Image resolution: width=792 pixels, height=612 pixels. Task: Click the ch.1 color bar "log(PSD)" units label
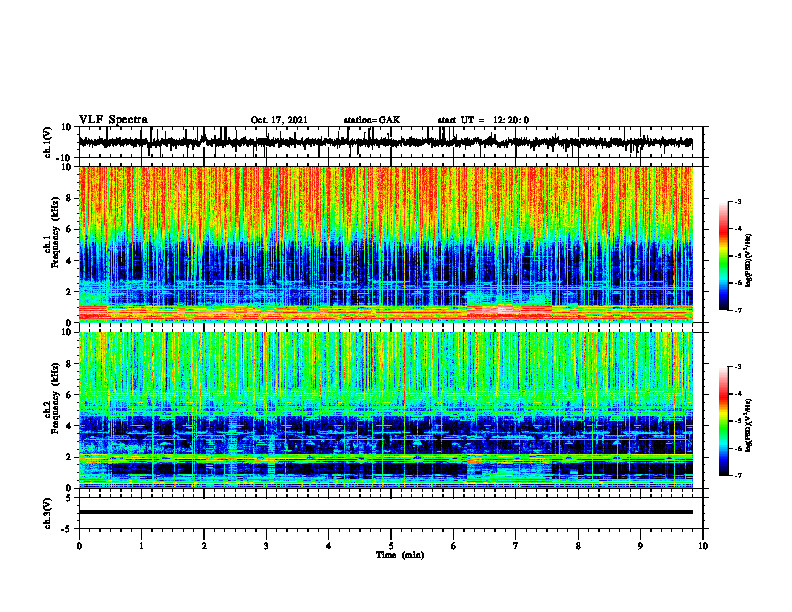coord(749,261)
